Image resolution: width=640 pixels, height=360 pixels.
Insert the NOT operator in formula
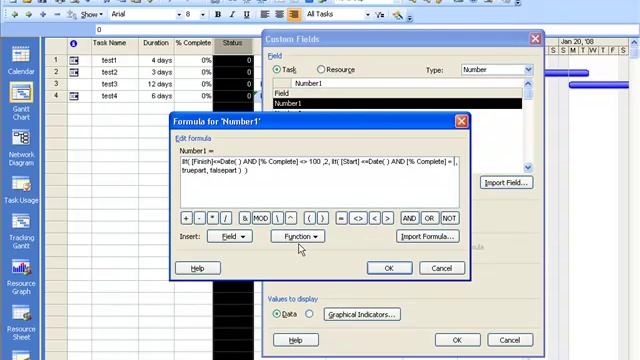click(449, 218)
